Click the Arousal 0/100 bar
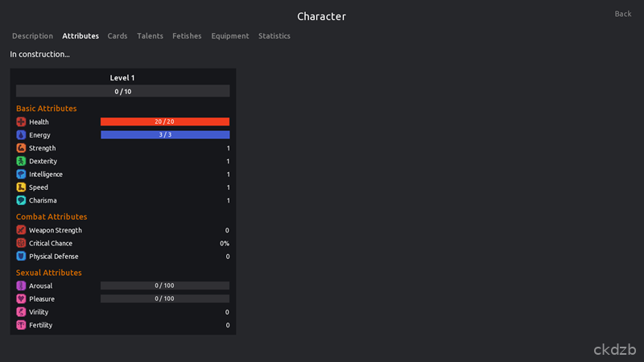Image resolution: width=644 pixels, height=362 pixels. point(165,286)
